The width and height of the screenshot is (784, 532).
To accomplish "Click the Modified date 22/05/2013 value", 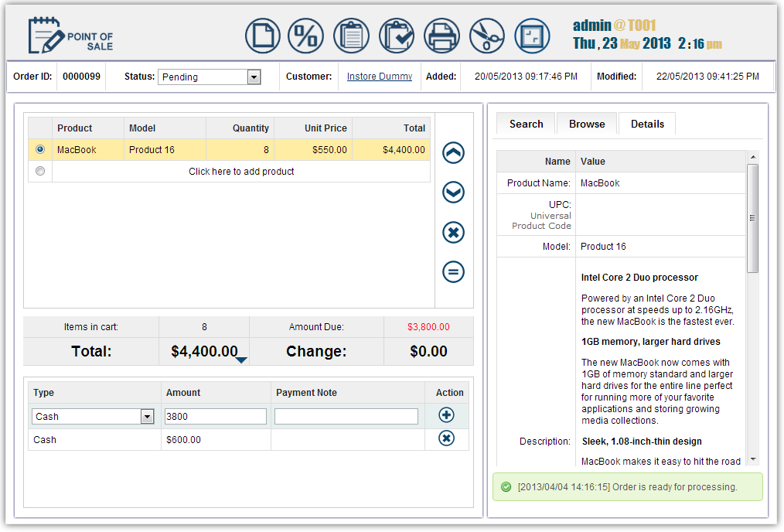I will (707, 77).
